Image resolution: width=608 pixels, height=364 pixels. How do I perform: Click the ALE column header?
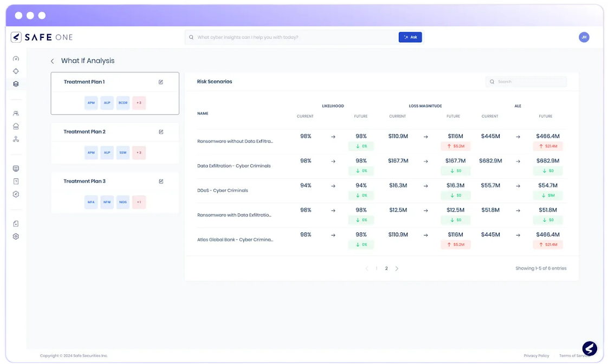[x=518, y=106]
